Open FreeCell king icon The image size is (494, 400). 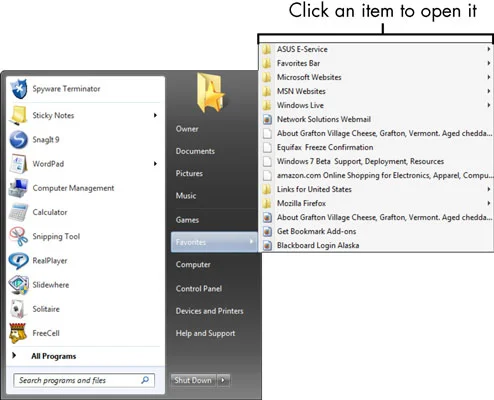pyautogui.click(x=18, y=333)
